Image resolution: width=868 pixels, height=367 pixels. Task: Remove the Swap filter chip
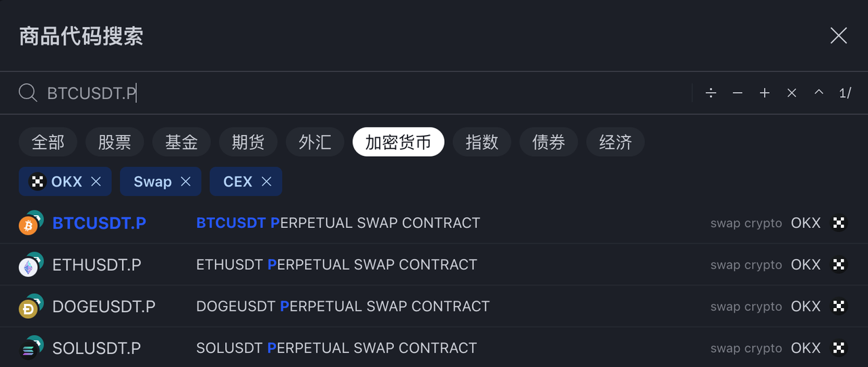tap(186, 182)
